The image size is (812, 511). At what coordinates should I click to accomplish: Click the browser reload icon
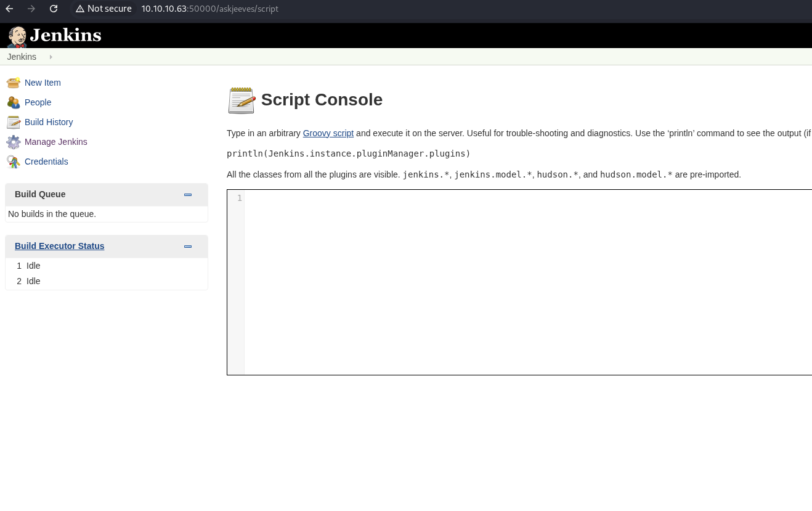coord(54,9)
